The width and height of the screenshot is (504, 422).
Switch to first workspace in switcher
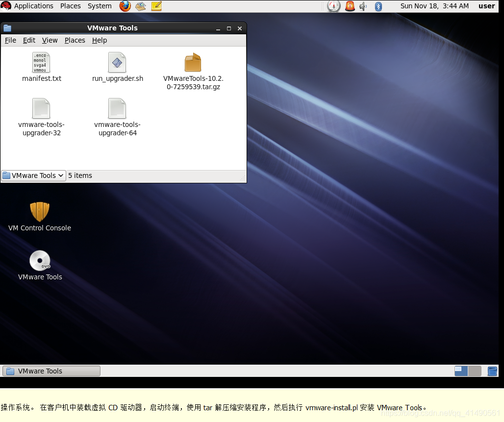click(x=461, y=371)
